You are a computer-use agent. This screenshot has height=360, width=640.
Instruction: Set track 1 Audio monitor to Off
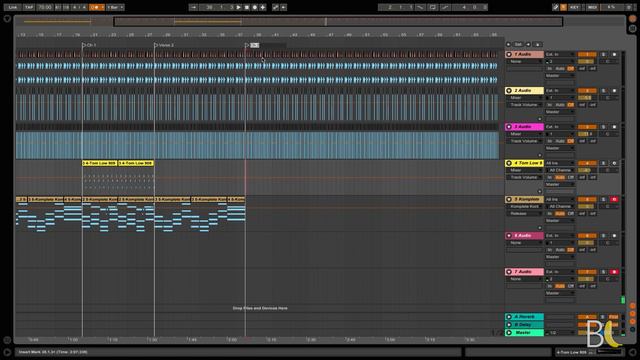click(571, 69)
